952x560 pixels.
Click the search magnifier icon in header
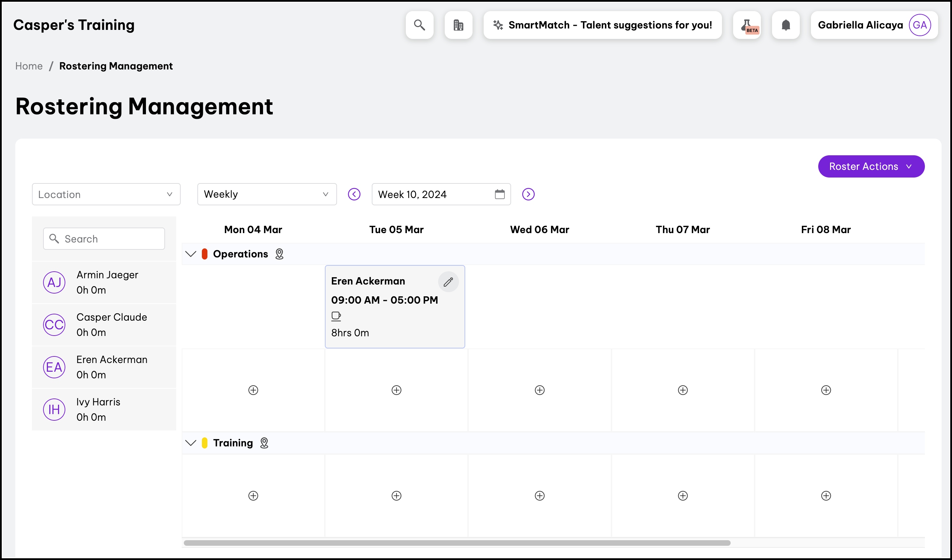coord(419,25)
